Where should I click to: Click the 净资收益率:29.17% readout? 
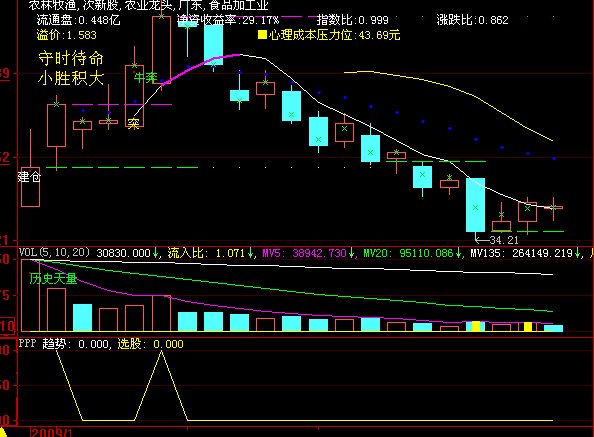pos(228,20)
